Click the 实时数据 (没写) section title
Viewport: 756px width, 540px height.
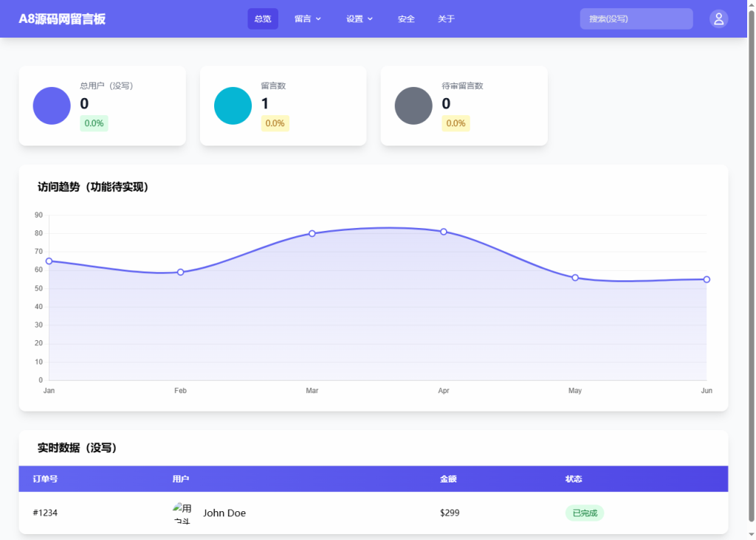tap(77, 448)
